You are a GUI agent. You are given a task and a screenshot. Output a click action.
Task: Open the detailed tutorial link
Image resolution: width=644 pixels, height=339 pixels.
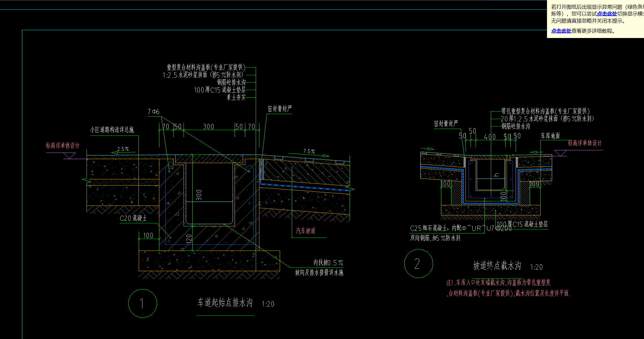pos(561,31)
